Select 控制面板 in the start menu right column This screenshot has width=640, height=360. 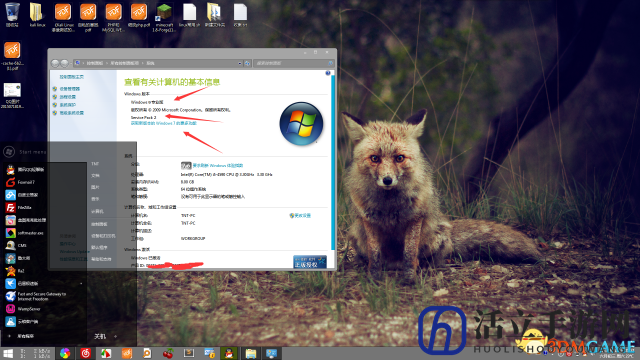coord(99,224)
